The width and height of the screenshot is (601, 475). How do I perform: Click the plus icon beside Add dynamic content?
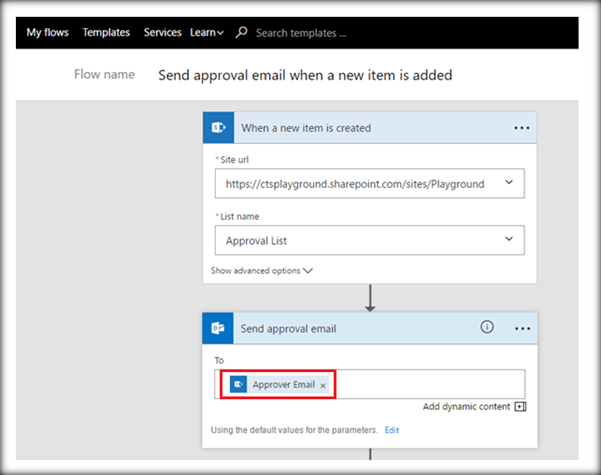(519, 407)
